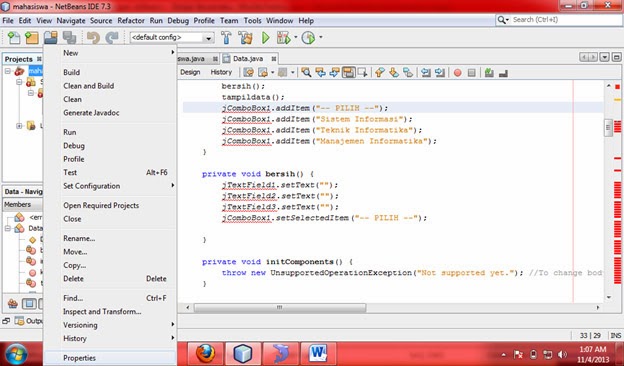This screenshot has width=624, height=366.
Task: Click the editor Find Selection magnifier icon
Action: [x=306, y=72]
